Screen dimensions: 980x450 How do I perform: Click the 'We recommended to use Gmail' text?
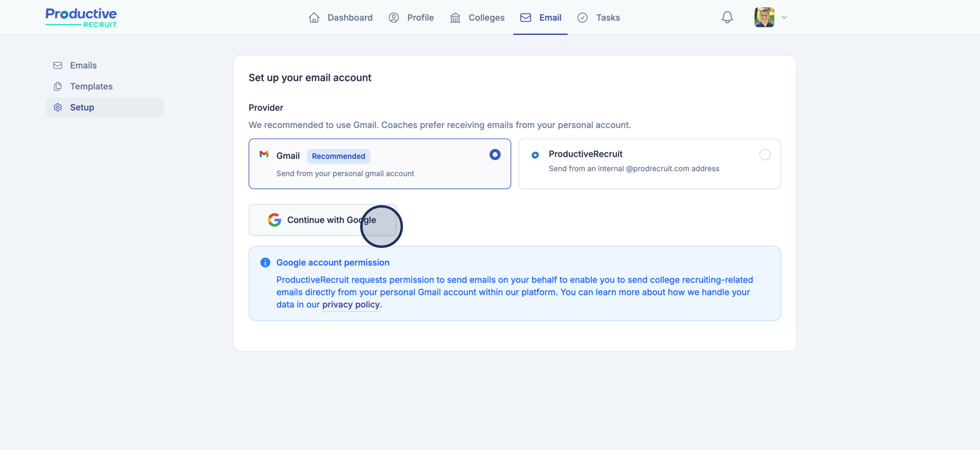(440, 125)
